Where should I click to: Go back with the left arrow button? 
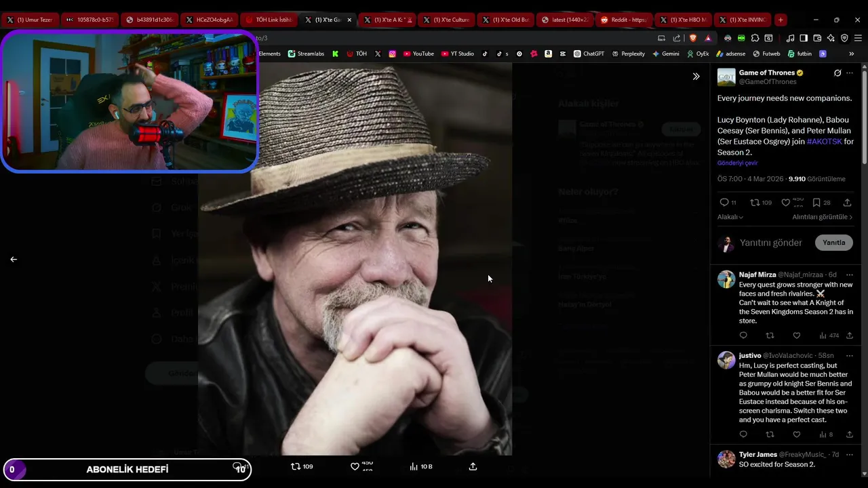coord(14,259)
